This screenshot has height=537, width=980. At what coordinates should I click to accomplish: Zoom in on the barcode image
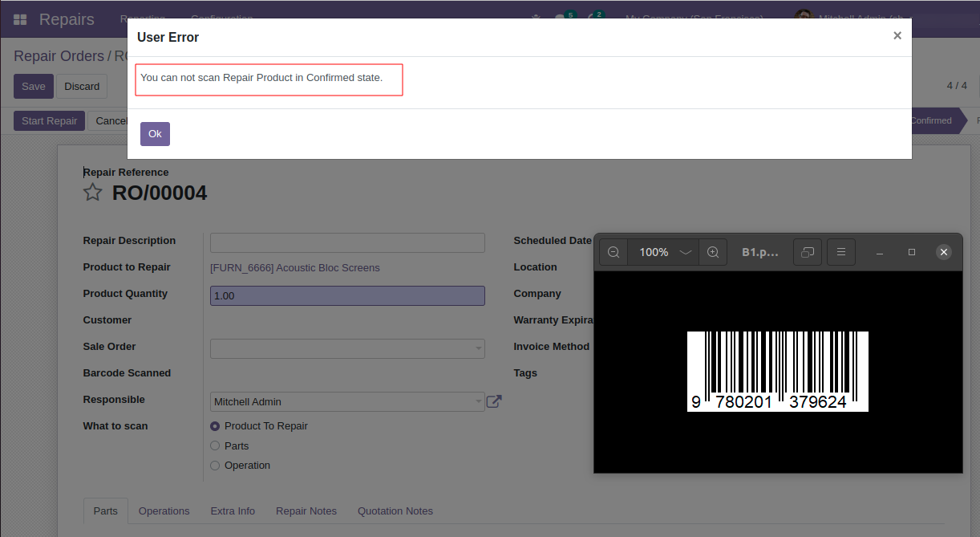tap(713, 252)
